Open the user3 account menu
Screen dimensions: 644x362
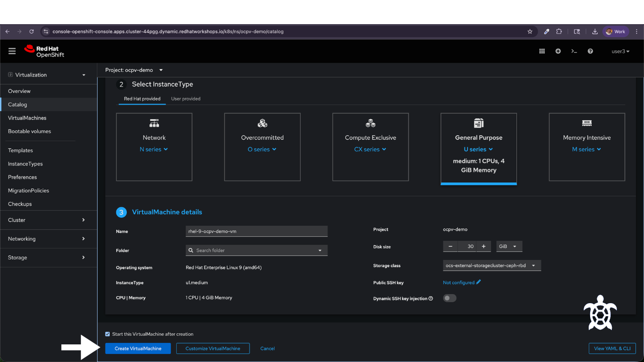pos(620,51)
